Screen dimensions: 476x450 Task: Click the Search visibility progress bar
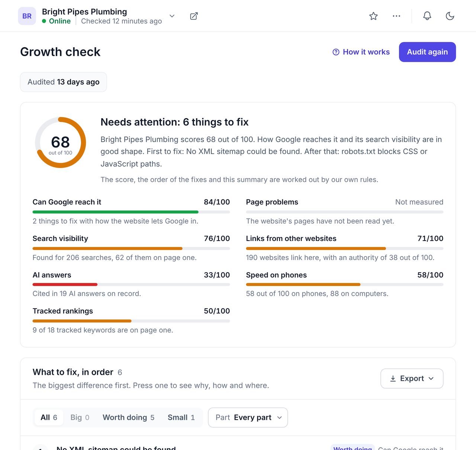pos(131,248)
